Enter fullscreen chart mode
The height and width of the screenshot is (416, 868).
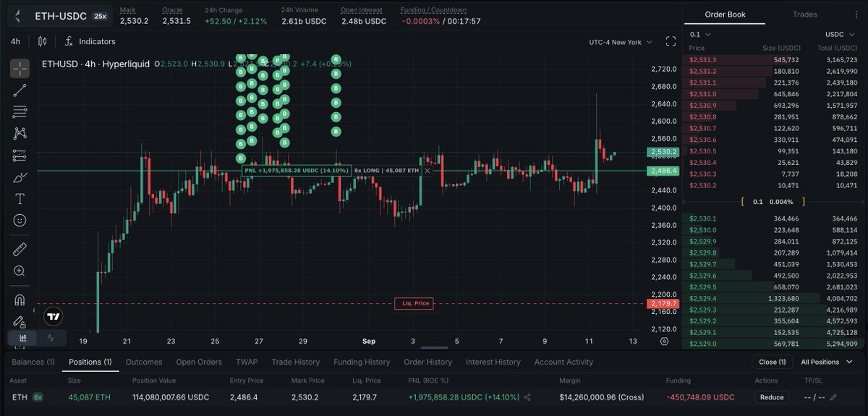click(671, 41)
